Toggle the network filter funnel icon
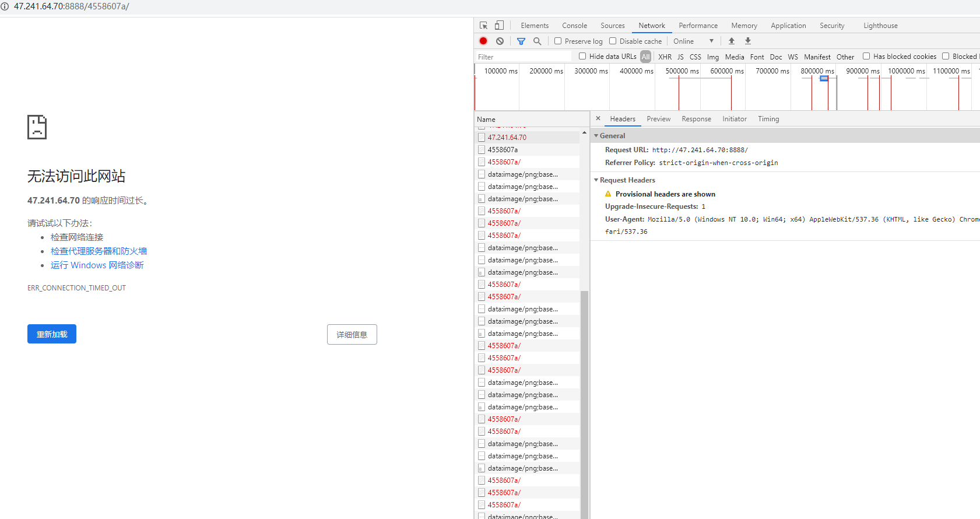The height and width of the screenshot is (519, 980). pyautogui.click(x=521, y=41)
